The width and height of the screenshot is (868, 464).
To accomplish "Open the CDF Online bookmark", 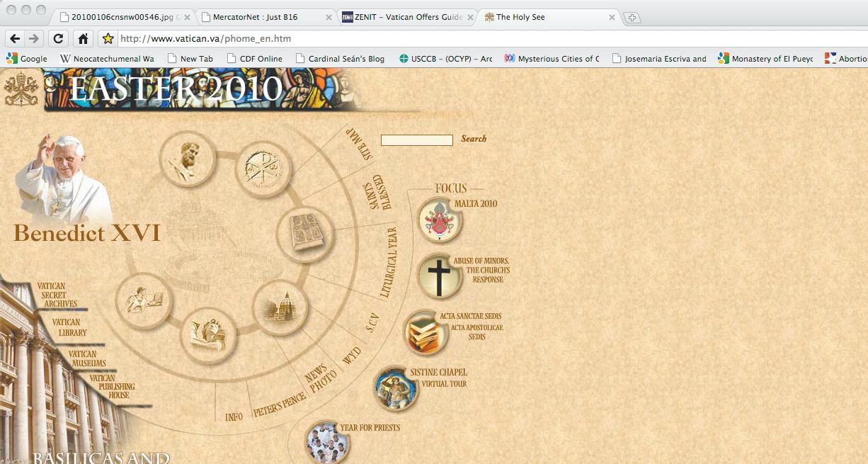I will click(254, 59).
